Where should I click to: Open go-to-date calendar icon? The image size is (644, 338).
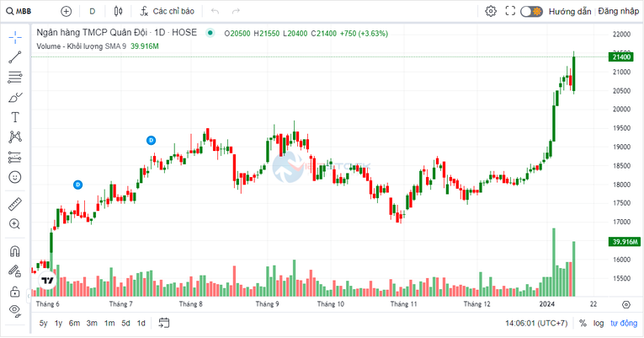pos(164,323)
